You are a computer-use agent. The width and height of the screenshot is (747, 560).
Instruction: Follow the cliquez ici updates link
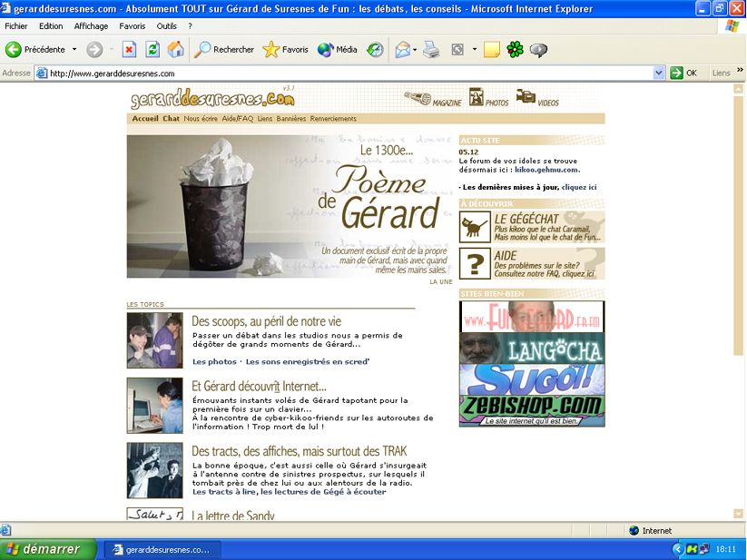[x=579, y=187]
